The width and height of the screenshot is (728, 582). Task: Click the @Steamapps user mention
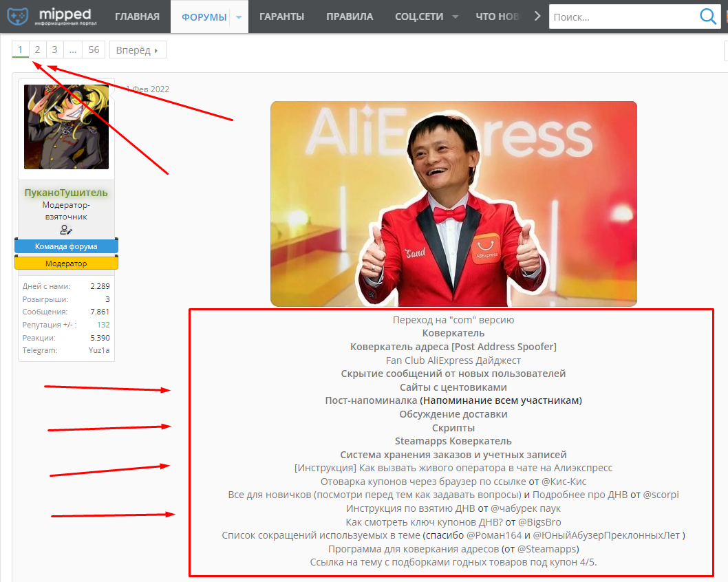[546, 549]
